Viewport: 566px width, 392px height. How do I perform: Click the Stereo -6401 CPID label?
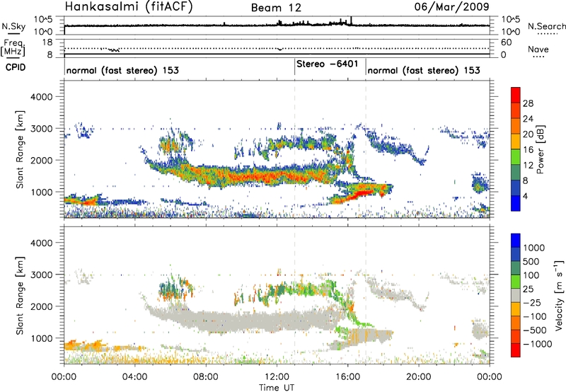(x=327, y=64)
